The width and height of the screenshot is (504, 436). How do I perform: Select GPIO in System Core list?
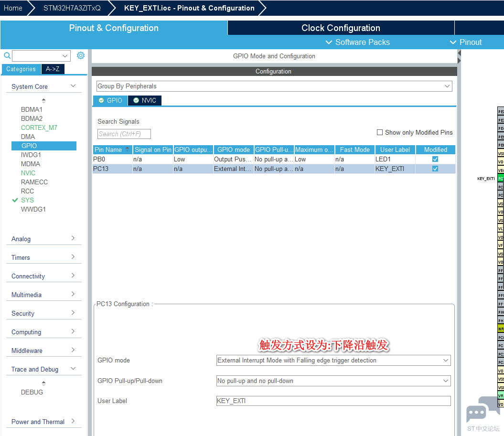pyautogui.click(x=44, y=146)
